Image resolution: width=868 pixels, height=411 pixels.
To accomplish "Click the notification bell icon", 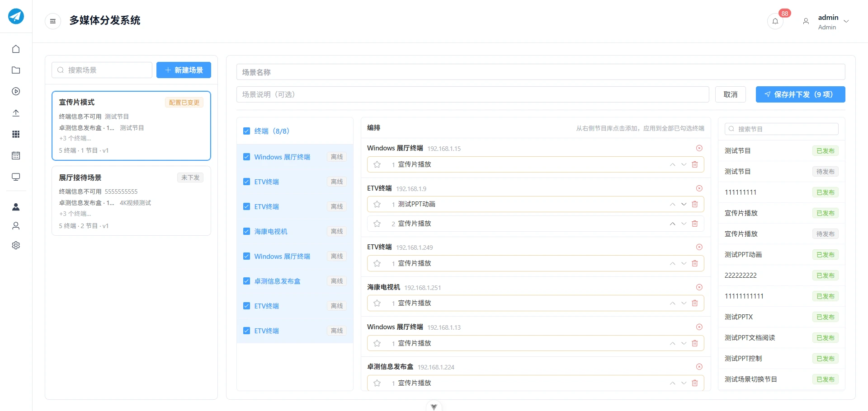I will (775, 21).
